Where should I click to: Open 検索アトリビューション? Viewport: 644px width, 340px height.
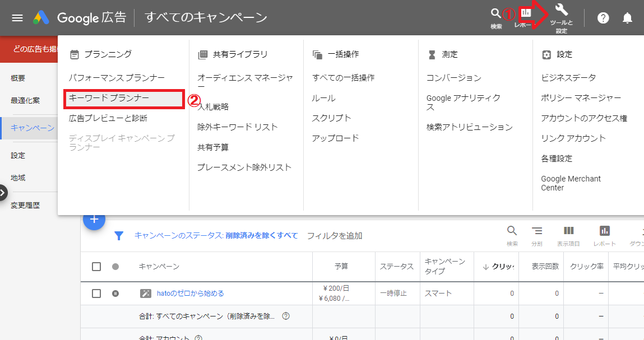coord(470,127)
